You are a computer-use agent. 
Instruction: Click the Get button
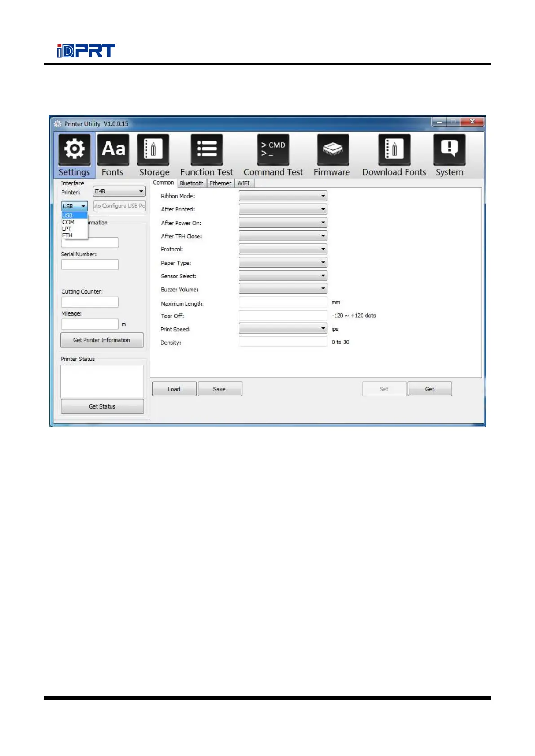(x=430, y=389)
